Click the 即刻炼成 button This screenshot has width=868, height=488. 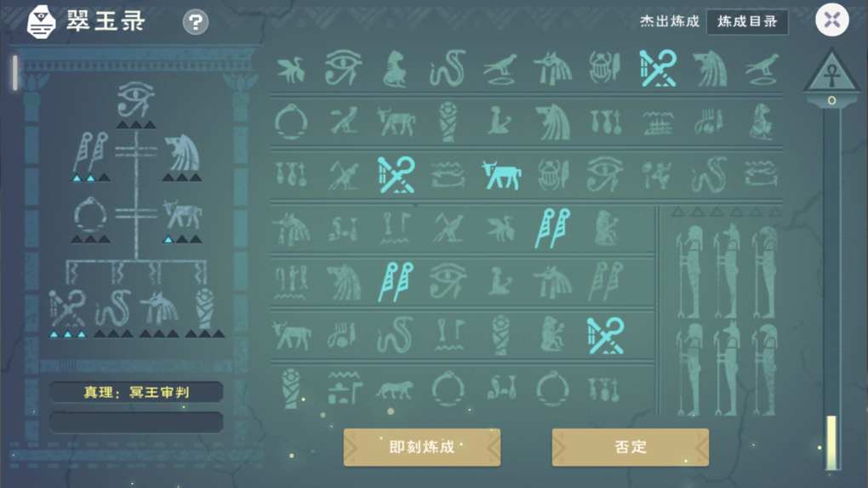click(x=422, y=447)
